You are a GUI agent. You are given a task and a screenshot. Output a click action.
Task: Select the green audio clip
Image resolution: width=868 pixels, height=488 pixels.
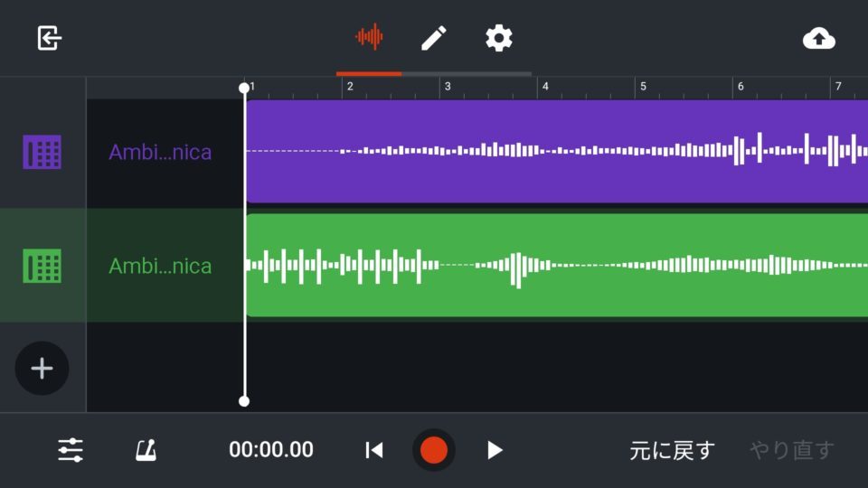[x=557, y=265]
